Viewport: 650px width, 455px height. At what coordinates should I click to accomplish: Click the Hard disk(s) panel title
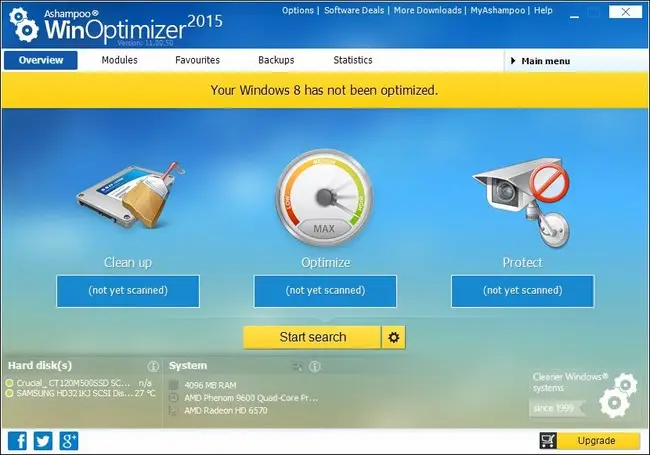pyautogui.click(x=40, y=365)
